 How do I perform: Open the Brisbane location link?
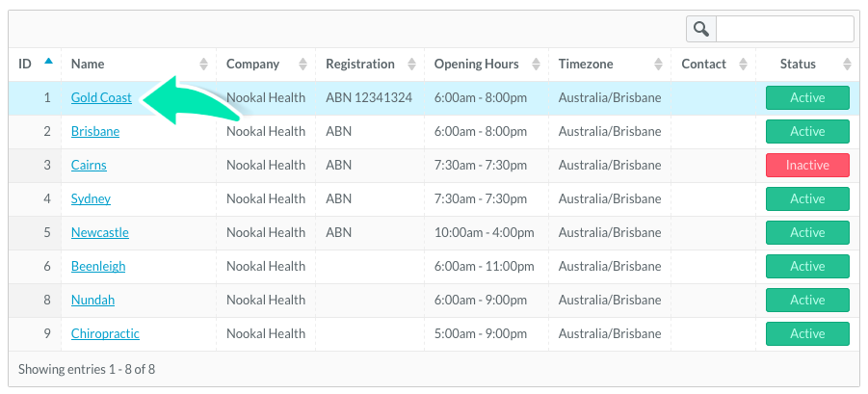click(95, 132)
